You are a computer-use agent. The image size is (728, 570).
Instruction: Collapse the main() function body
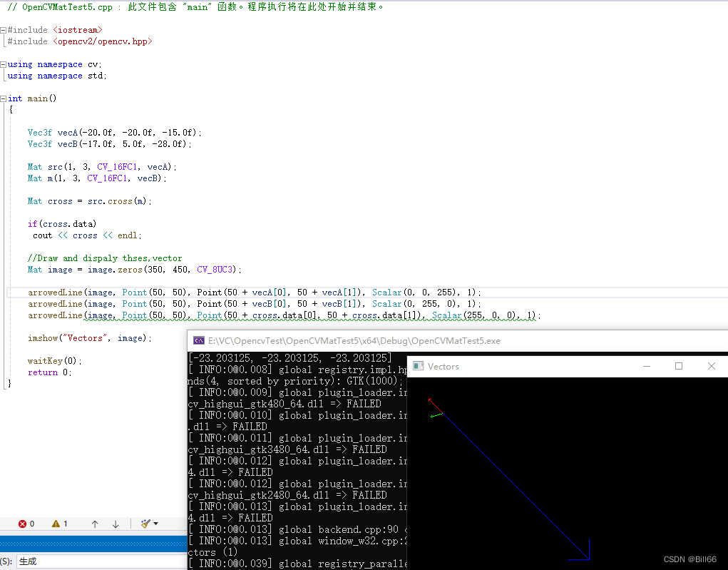[x=4, y=98]
